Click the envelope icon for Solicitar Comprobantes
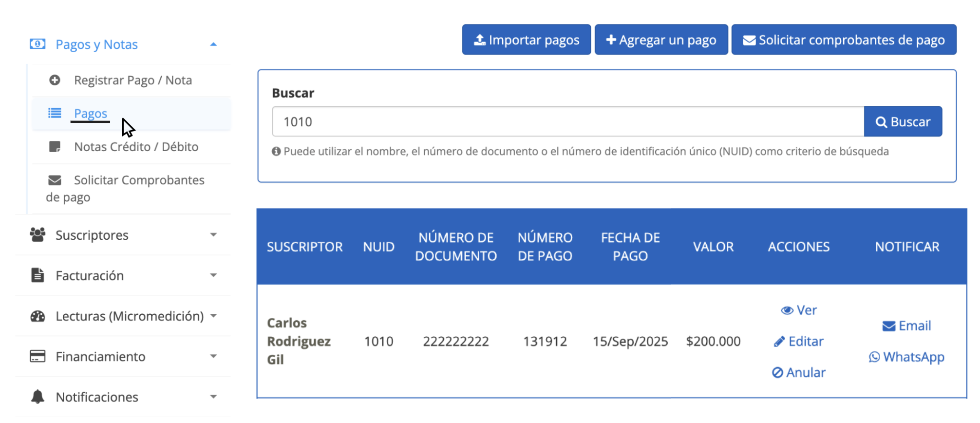This screenshot has height=423, width=980. [55, 180]
